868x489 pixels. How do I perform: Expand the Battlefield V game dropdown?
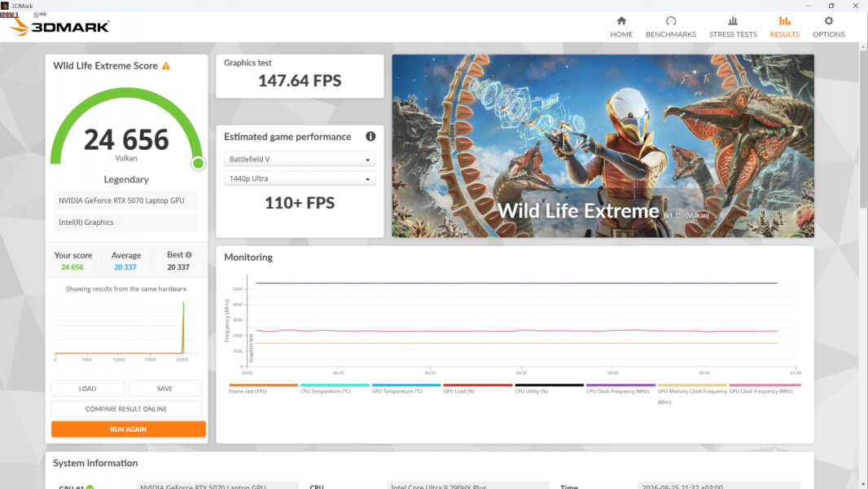(300, 159)
